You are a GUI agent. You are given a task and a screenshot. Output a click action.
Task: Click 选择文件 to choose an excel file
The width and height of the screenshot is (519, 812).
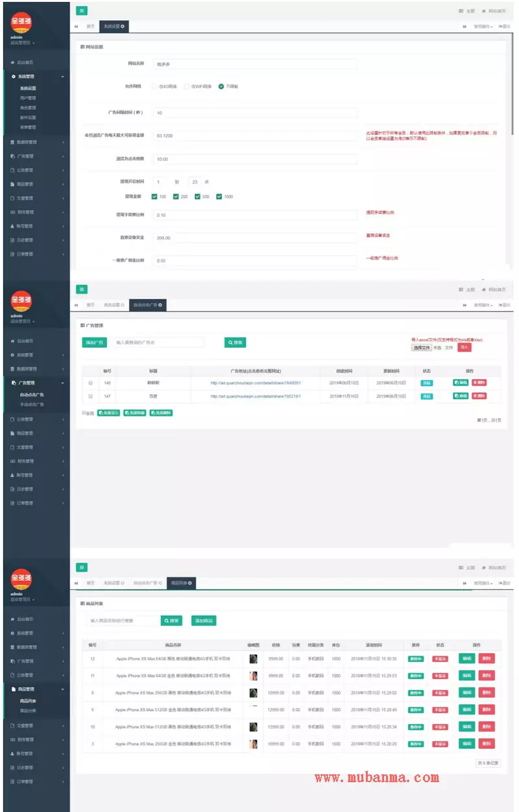point(421,347)
